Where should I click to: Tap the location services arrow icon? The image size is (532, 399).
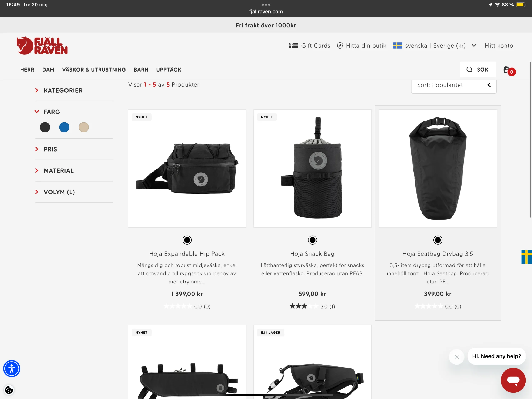[x=490, y=4]
